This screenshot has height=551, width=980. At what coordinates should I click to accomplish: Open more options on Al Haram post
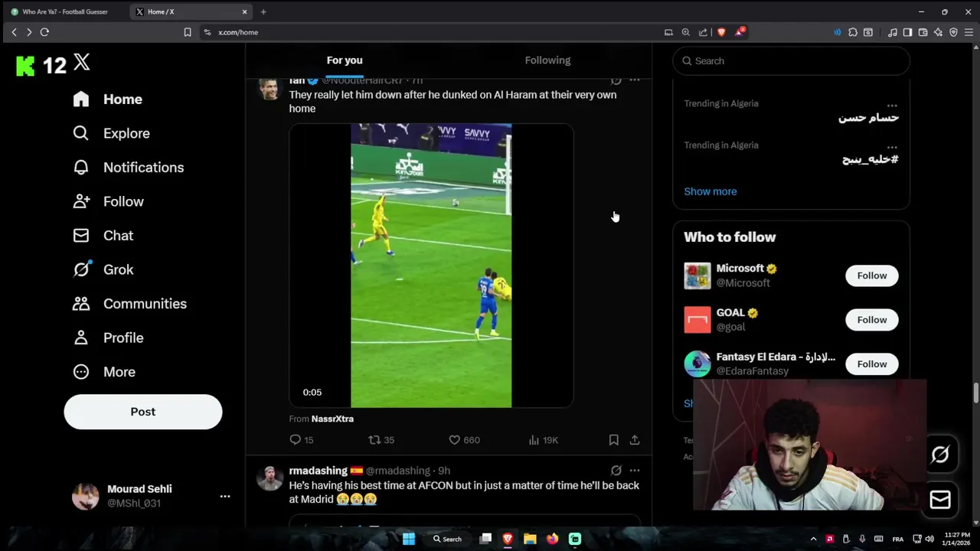point(635,80)
